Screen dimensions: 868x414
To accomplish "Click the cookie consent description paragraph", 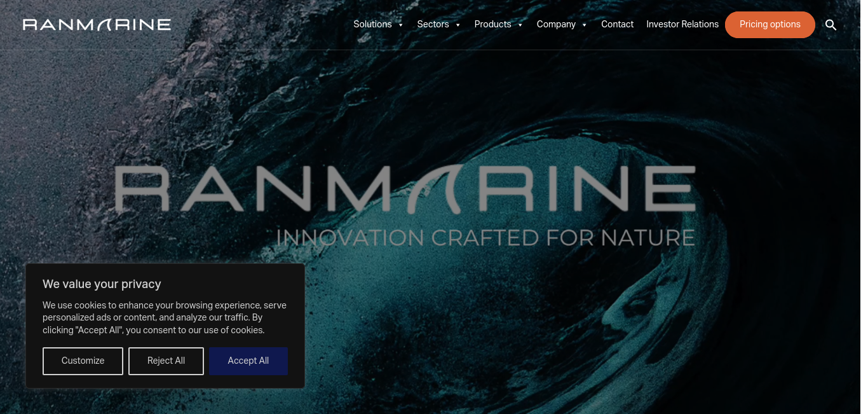I will (x=165, y=317).
